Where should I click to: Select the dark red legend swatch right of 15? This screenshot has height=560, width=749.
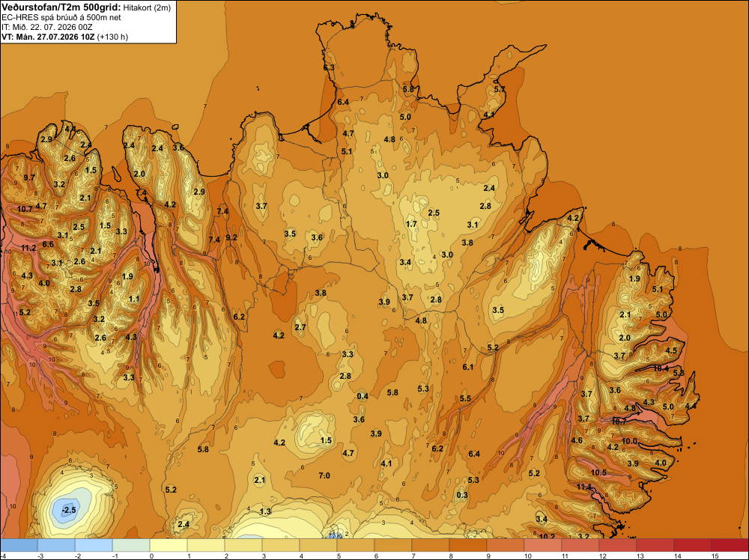pos(730,545)
